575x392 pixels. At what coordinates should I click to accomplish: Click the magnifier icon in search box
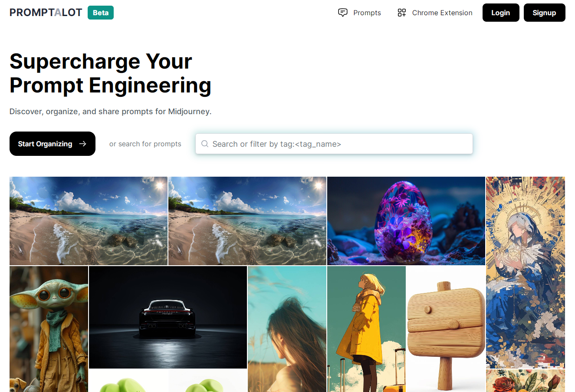pyautogui.click(x=205, y=144)
